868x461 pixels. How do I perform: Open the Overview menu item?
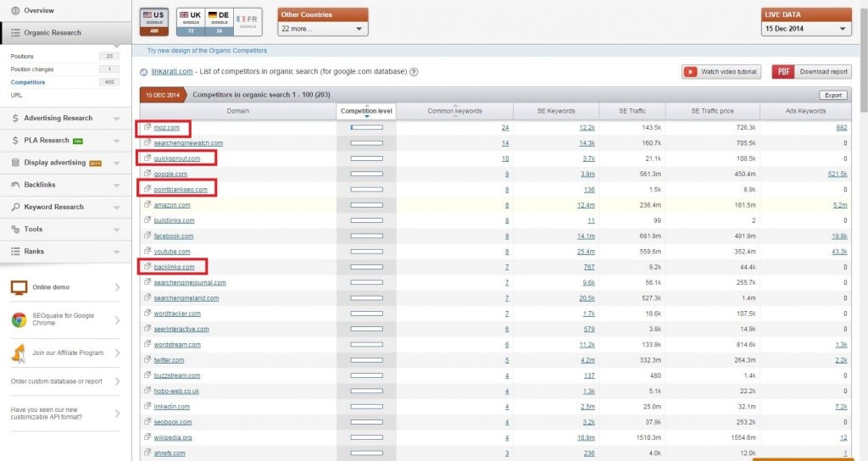click(66, 10)
